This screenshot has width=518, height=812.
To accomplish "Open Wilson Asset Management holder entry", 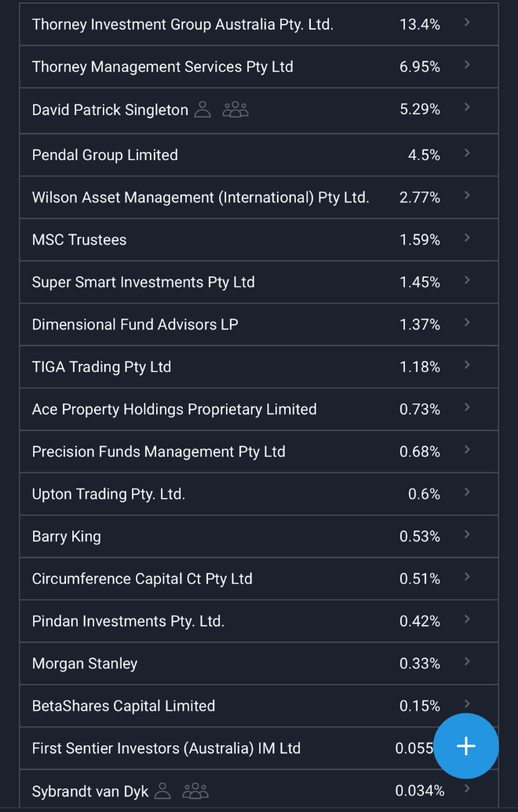I will (x=200, y=198).
